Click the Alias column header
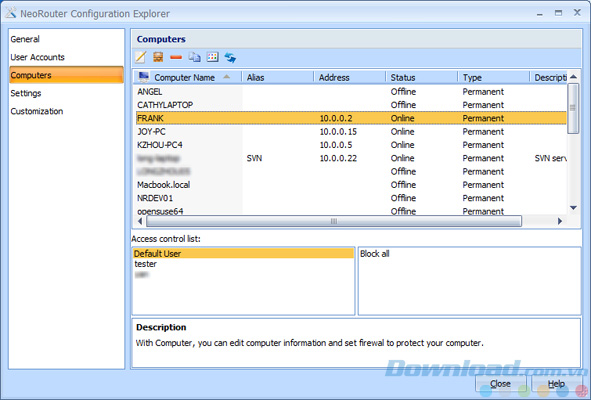The height and width of the screenshot is (400, 591). pyautogui.click(x=278, y=77)
